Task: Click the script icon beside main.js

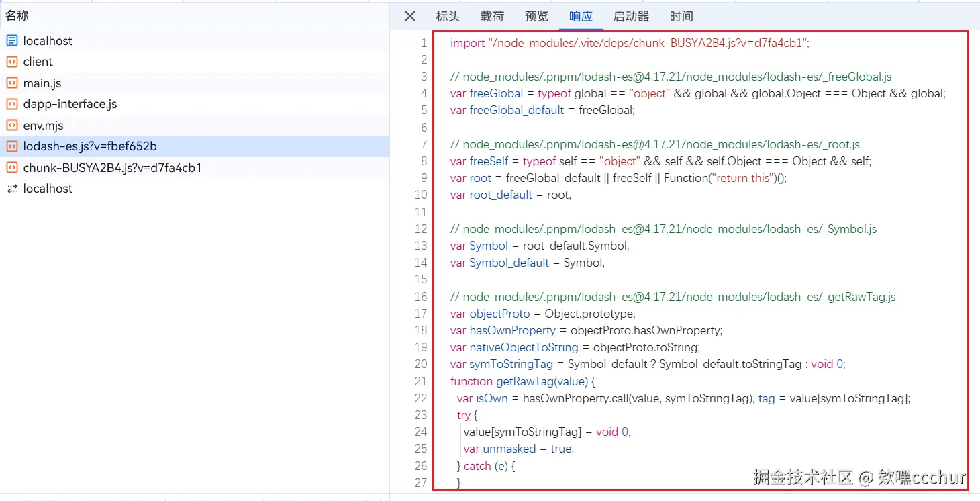Action: click(11, 83)
